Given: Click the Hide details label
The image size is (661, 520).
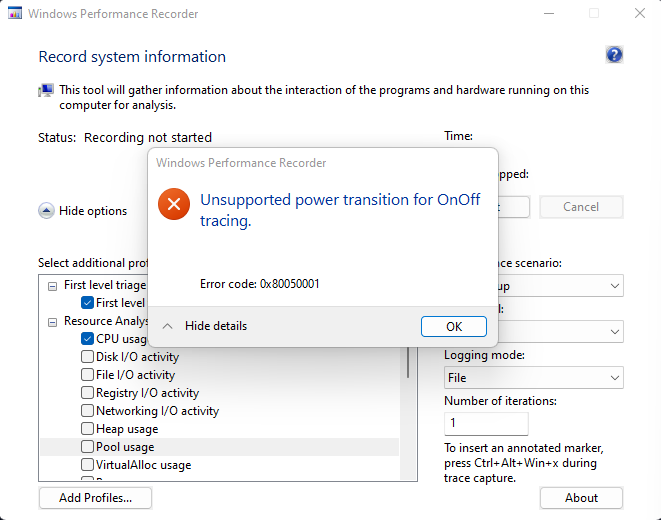Looking at the screenshot, I should [x=216, y=326].
